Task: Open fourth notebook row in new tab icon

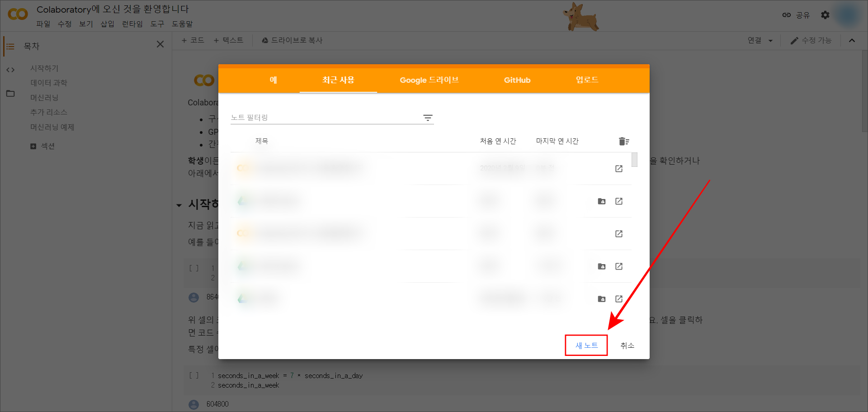Action: pos(619,266)
